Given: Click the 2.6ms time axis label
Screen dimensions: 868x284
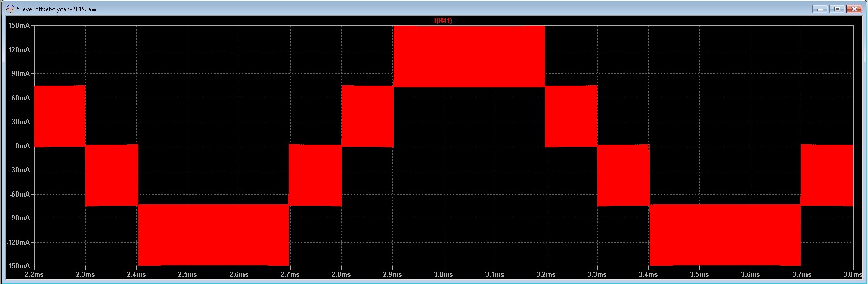Looking at the screenshot, I should [x=239, y=275].
